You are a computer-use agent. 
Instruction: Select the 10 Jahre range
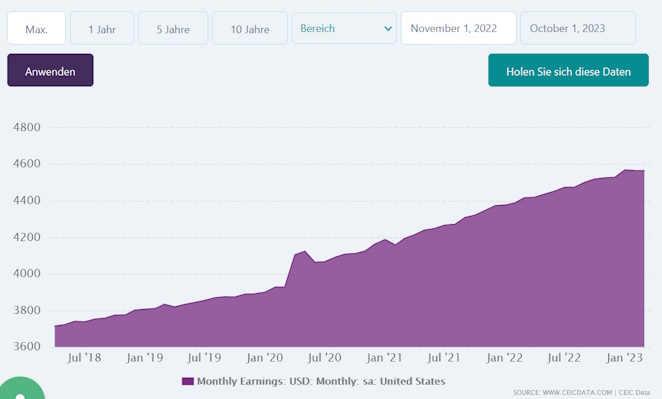click(250, 28)
